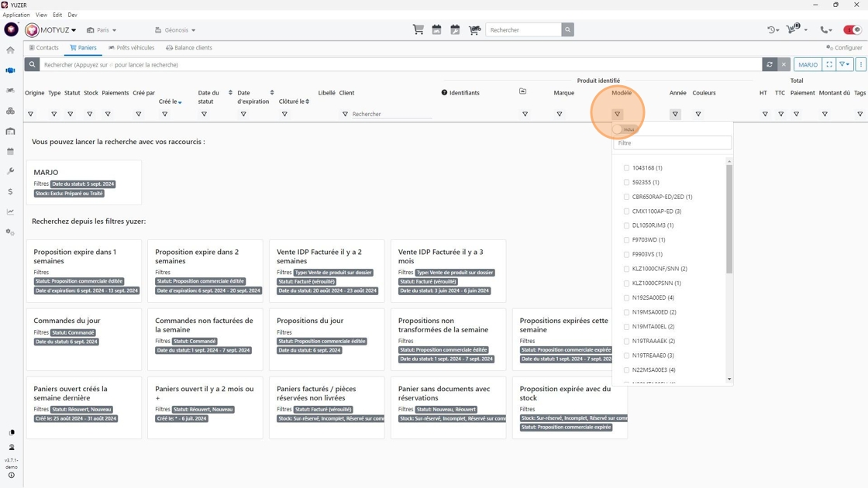
Task: Click the home icon in left sidebar
Action: pos(11,50)
